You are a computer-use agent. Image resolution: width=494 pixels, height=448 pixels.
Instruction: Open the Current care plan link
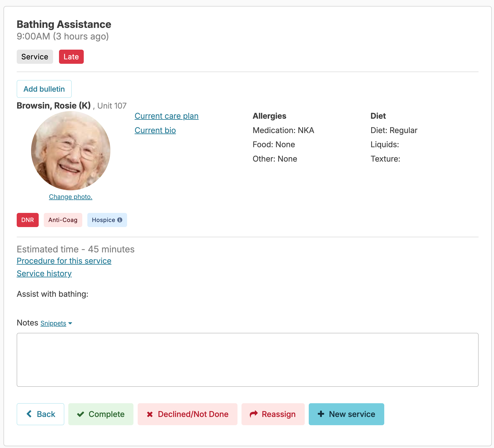[x=166, y=116]
